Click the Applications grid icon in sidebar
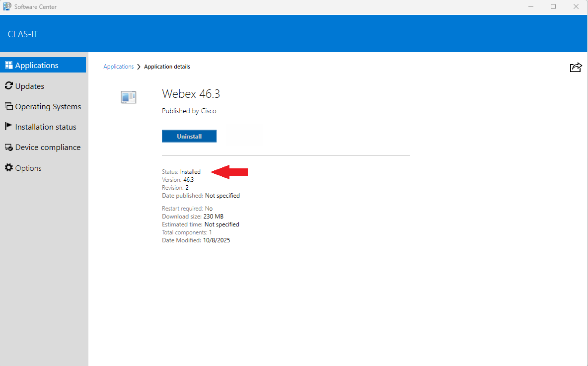This screenshot has width=588, height=366. pos(8,65)
